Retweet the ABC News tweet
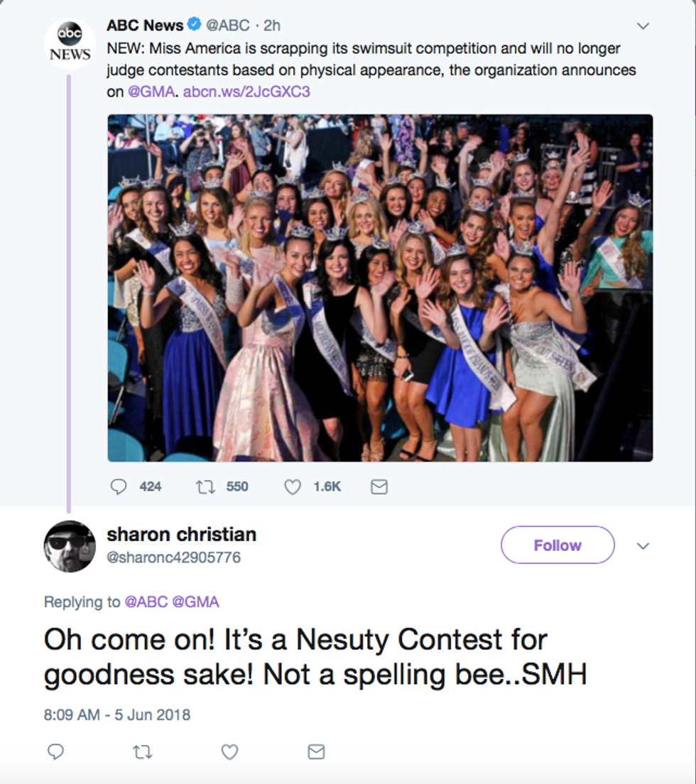Viewport: 696px width, 784px height. tap(205, 486)
